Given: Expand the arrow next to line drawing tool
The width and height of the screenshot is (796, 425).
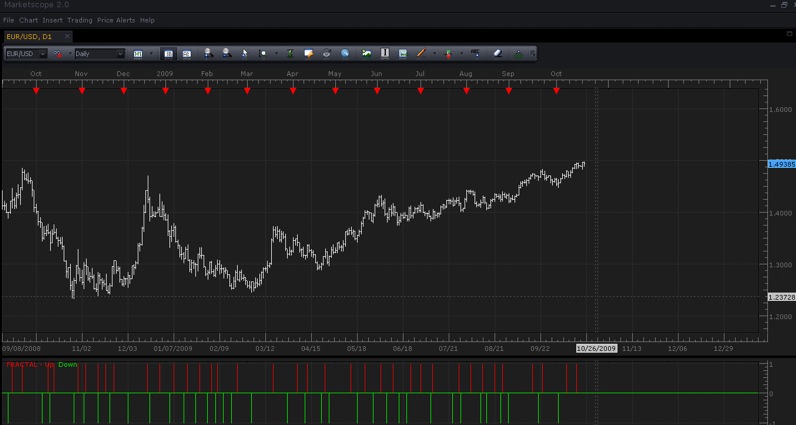Looking at the screenshot, I should pos(435,53).
